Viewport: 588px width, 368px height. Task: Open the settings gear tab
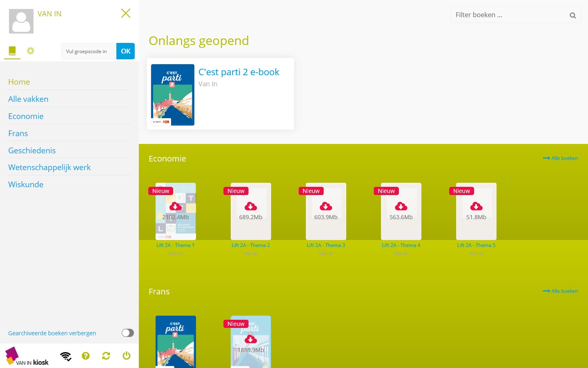pos(31,51)
